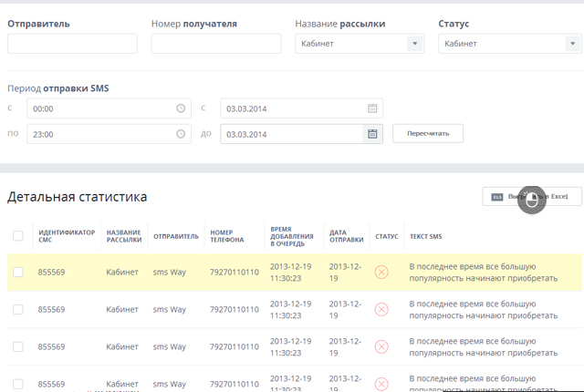584x392 pixels.
Task: Click the Отправитель input field
Action: (72, 44)
